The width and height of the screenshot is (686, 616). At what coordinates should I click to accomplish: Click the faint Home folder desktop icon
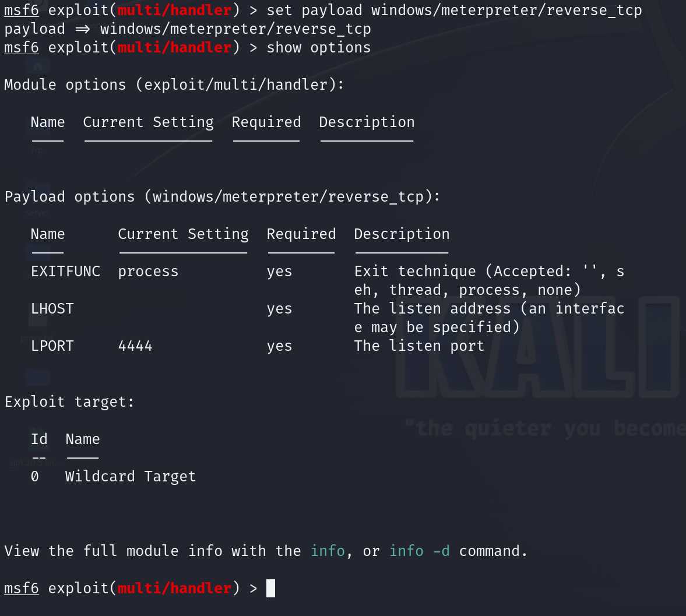pyautogui.click(x=38, y=67)
